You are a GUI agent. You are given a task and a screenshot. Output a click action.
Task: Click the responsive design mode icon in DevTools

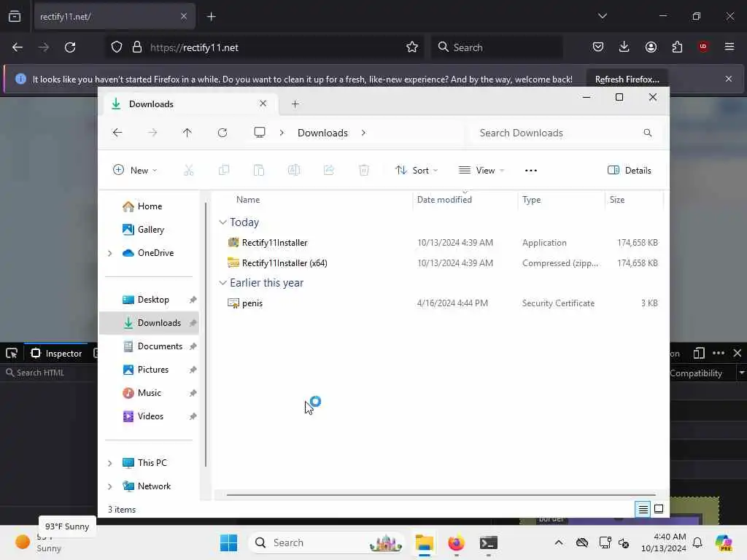(699, 353)
